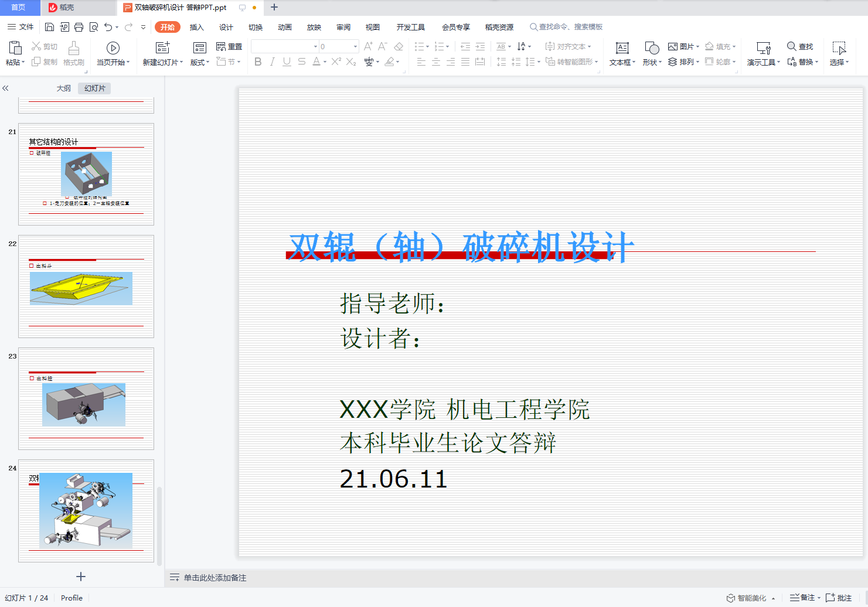The height and width of the screenshot is (607, 868).
Task: Add a new slide with the plus icon
Action: [81, 577]
